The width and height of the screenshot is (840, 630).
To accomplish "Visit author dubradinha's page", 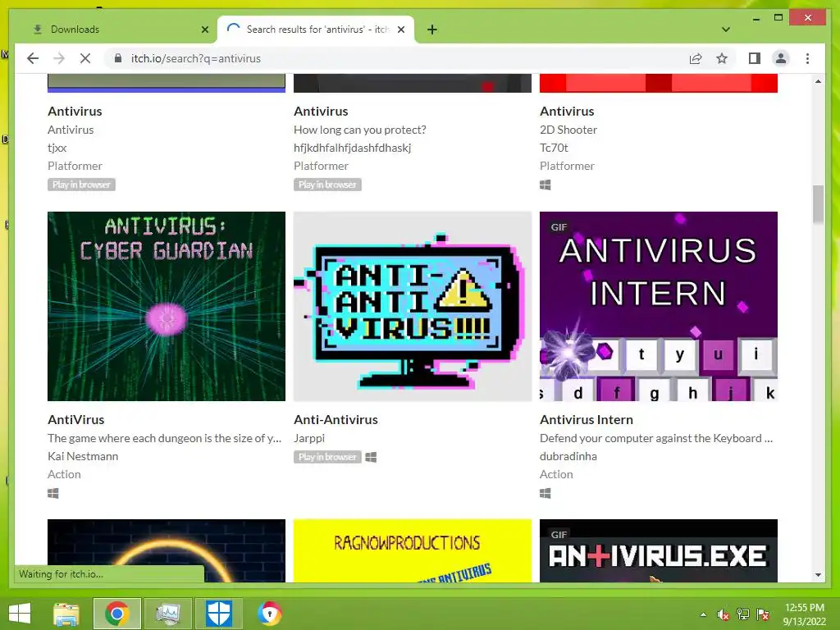I will 568,456.
